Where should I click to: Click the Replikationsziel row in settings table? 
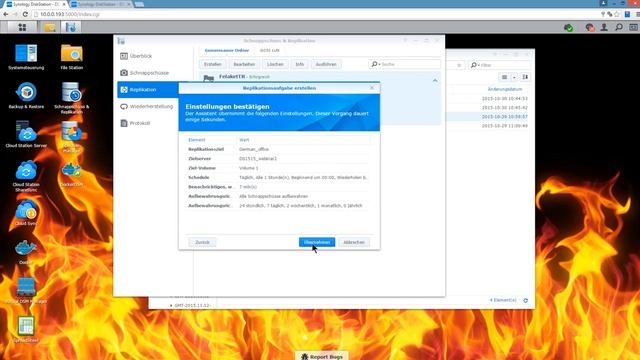(x=279, y=149)
